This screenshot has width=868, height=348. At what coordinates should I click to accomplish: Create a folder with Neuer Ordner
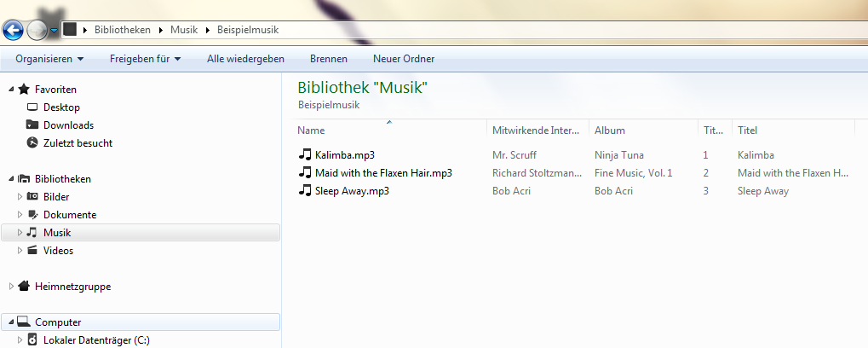coord(404,59)
